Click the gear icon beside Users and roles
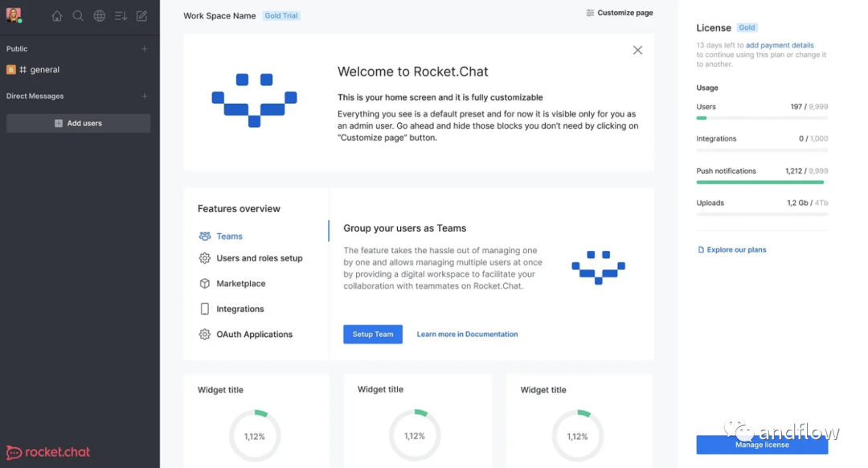868x468 pixels. (x=205, y=258)
